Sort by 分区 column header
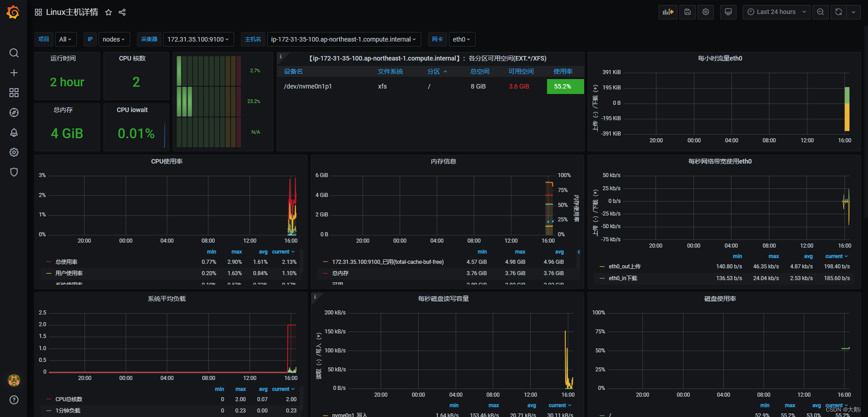868x417 pixels. point(437,71)
